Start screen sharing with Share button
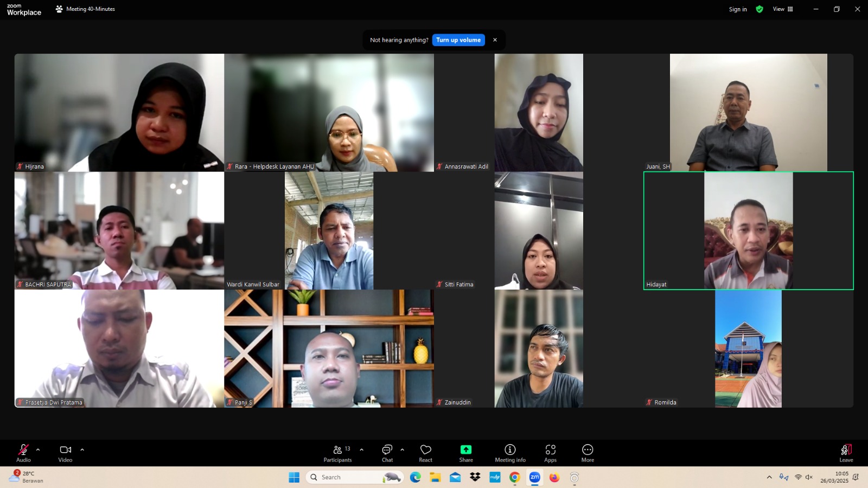The image size is (868, 488). pyautogui.click(x=465, y=453)
